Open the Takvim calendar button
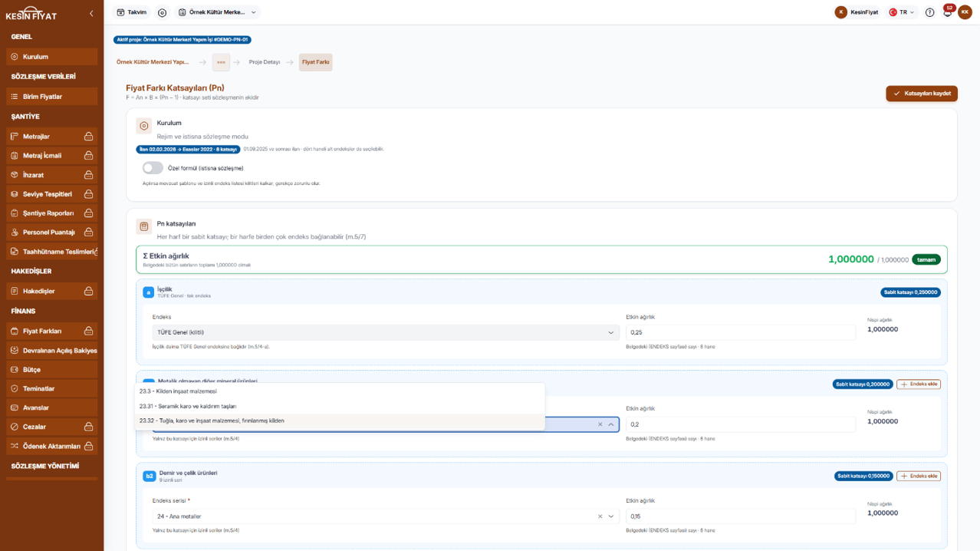The height and width of the screenshot is (551, 980). [131, 12]
